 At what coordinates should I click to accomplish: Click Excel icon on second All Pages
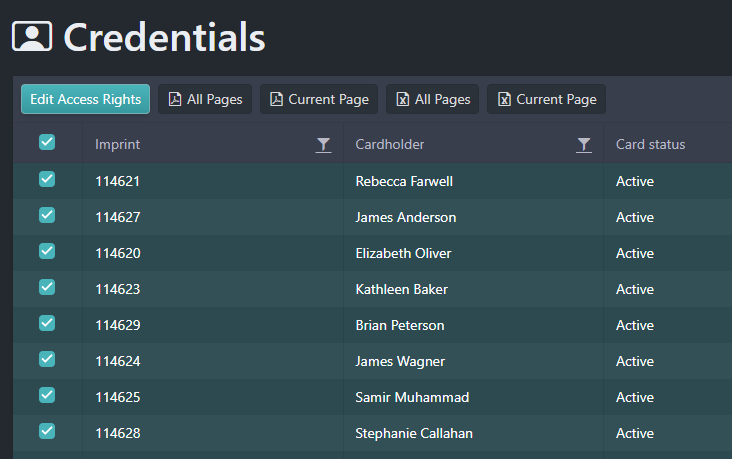[x=402, y=99]
